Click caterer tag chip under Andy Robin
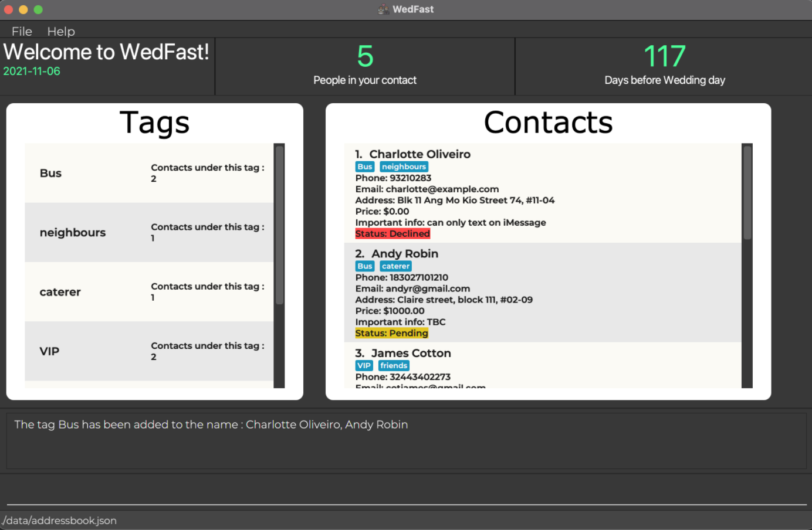Viewport: 812px width, 530px height. (395, 266)
